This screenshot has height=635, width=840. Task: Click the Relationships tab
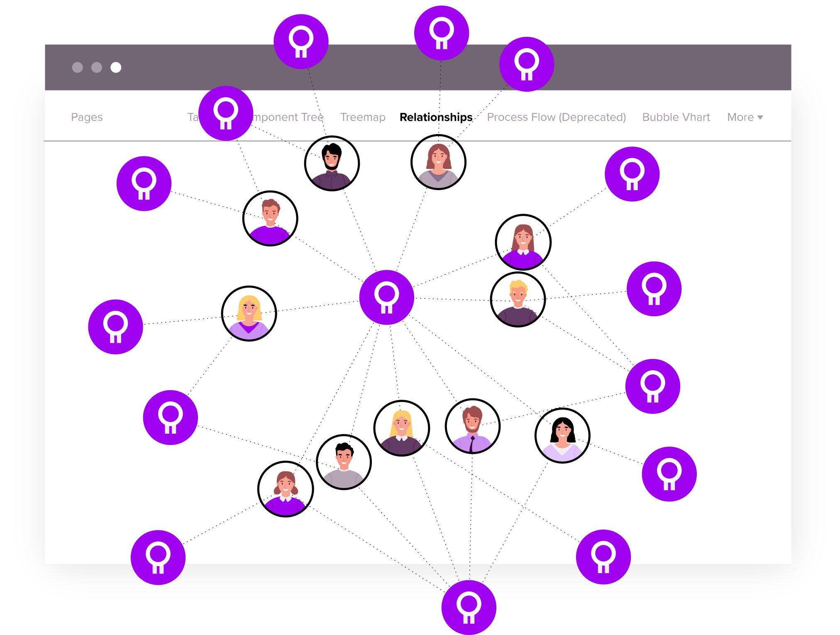click(x=436, y=117)
